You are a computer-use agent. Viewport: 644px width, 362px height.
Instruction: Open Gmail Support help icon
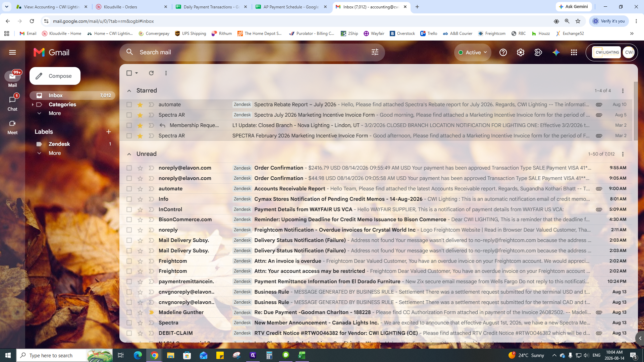tap(503, 52)
